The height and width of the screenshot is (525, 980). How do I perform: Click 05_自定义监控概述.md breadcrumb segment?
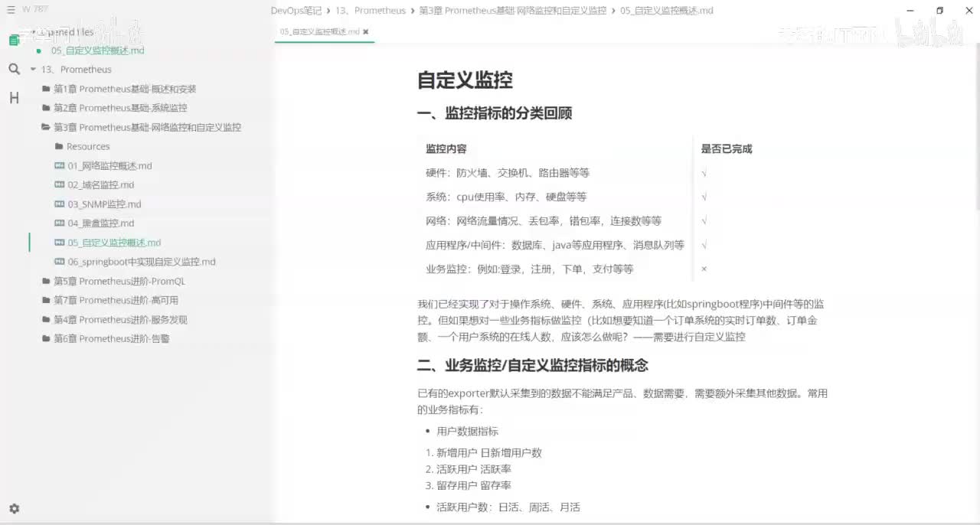(x=666, y=11)
